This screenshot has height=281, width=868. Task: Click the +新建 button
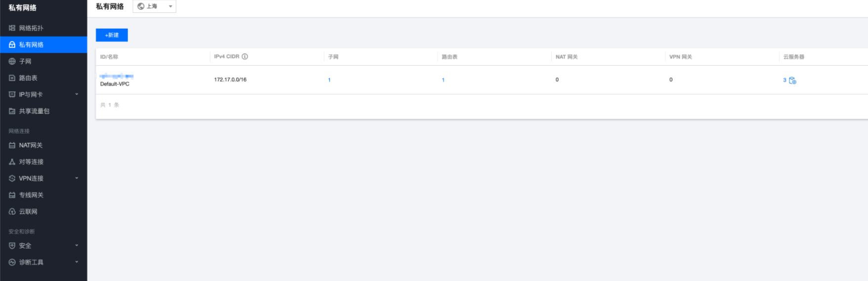[112, 35]
